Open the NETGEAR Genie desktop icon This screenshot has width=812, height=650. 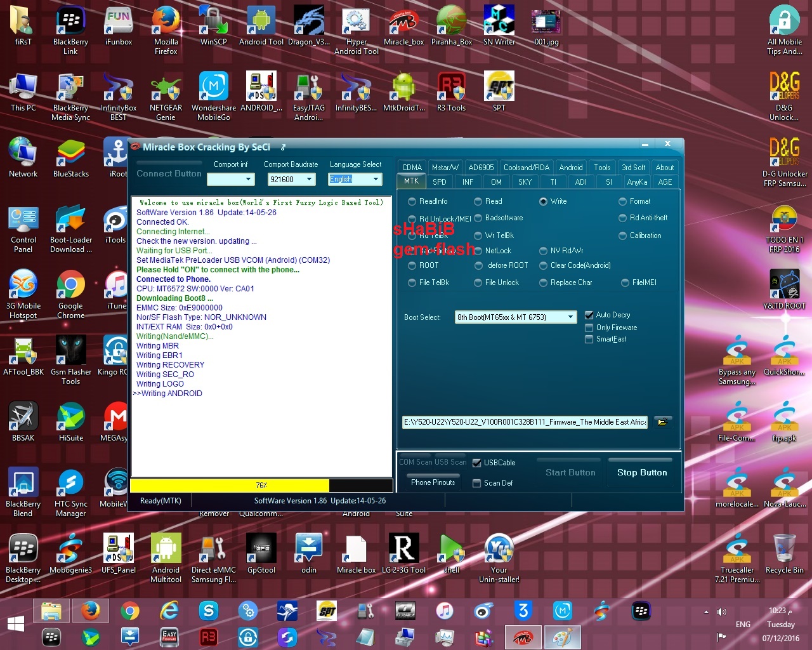(166, 96)
